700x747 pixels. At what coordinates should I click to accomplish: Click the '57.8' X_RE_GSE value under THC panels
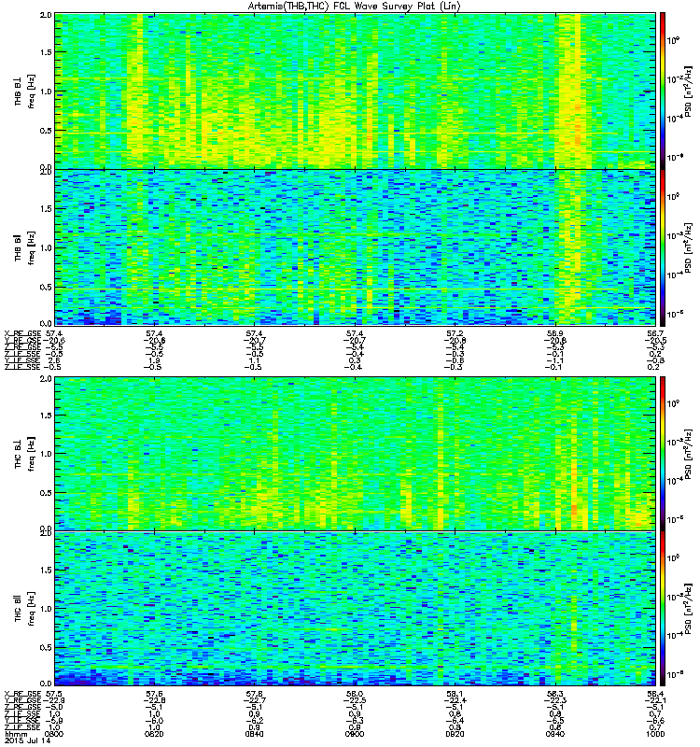point(254,694)
